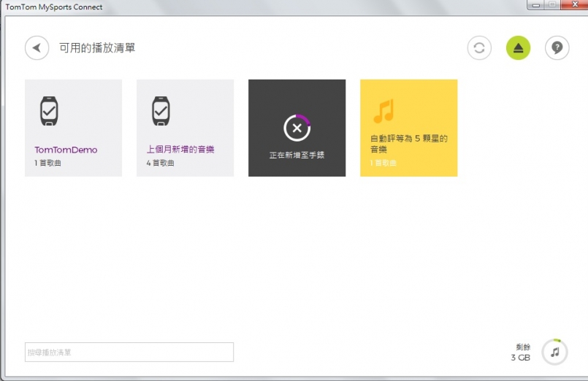Click the green eject watch button
Viewport: 588px width, 381px height.
coord(518,48)
